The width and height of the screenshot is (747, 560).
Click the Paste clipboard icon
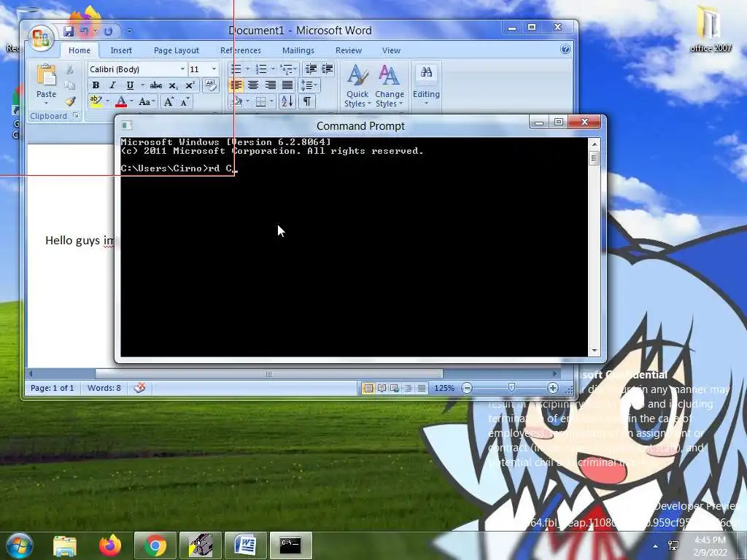[46, 76]
